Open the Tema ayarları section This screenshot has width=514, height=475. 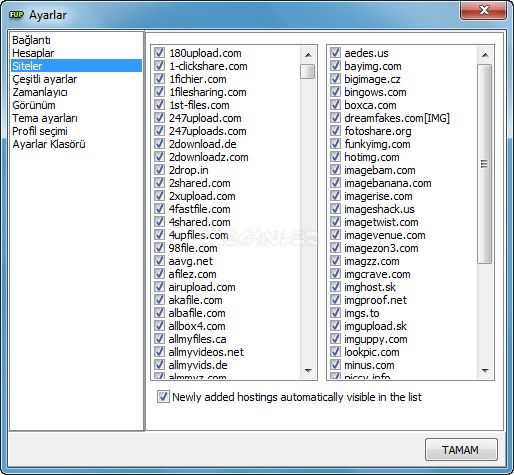point(45,118)
